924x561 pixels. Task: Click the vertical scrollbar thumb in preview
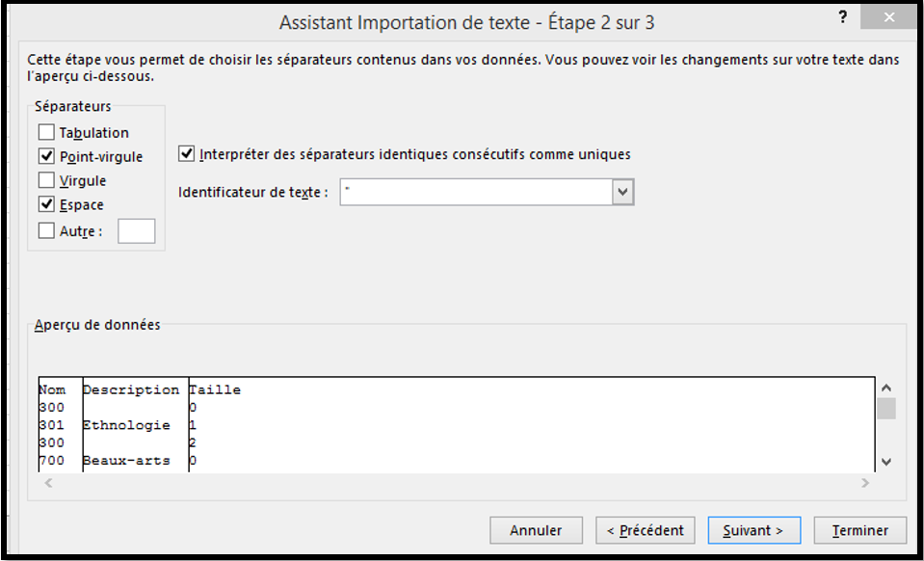point(885,409)
